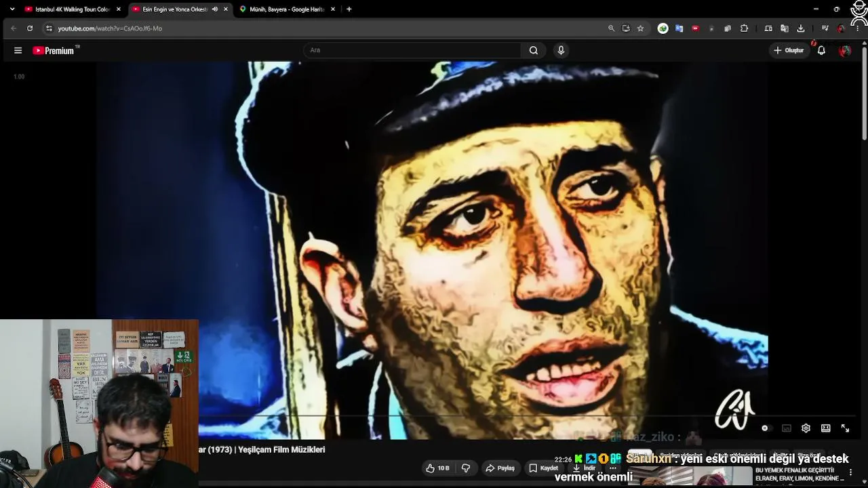Open a new browser tab with plus
The image size is (868, 488).
pos(349,9)
